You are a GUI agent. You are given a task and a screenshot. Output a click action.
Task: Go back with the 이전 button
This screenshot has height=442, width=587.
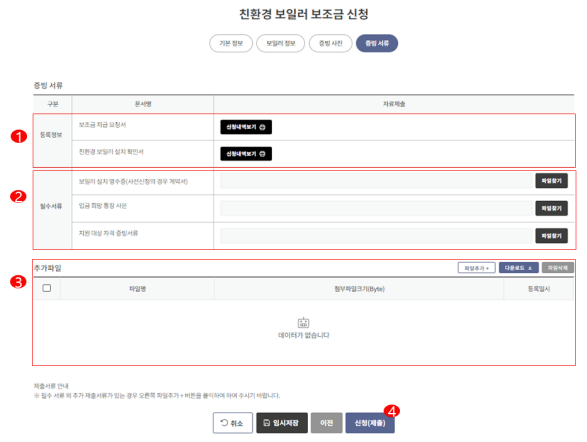coord(326,423)
